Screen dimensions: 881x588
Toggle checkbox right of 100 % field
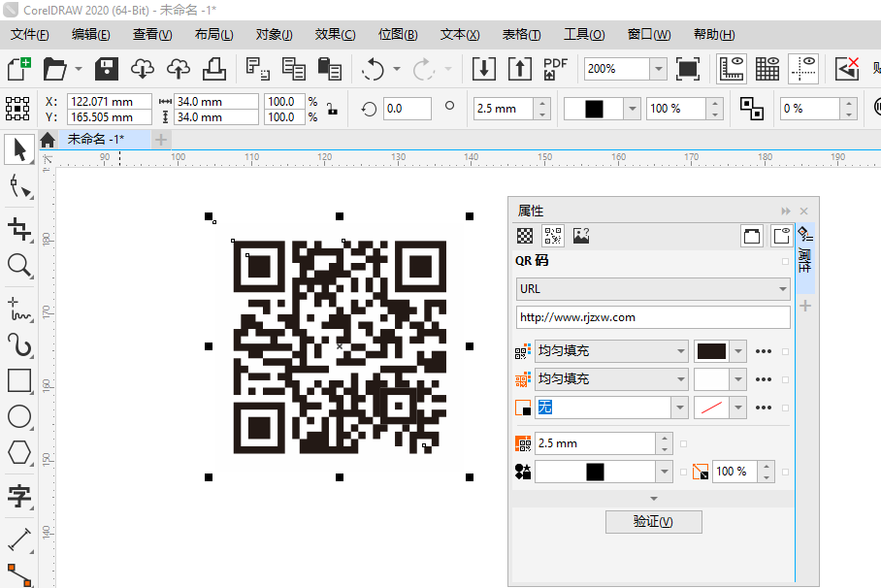[x=786, y=472]
